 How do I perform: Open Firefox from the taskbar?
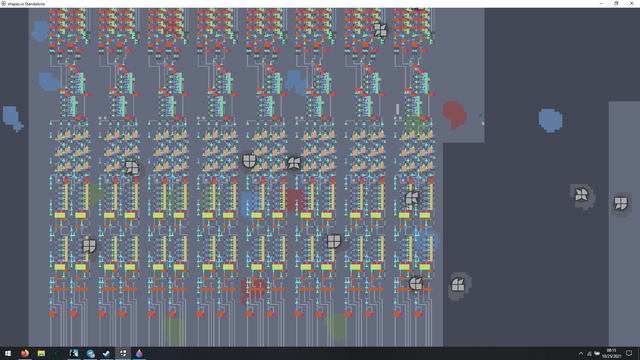pyautogui.click(x=25, y=353)
